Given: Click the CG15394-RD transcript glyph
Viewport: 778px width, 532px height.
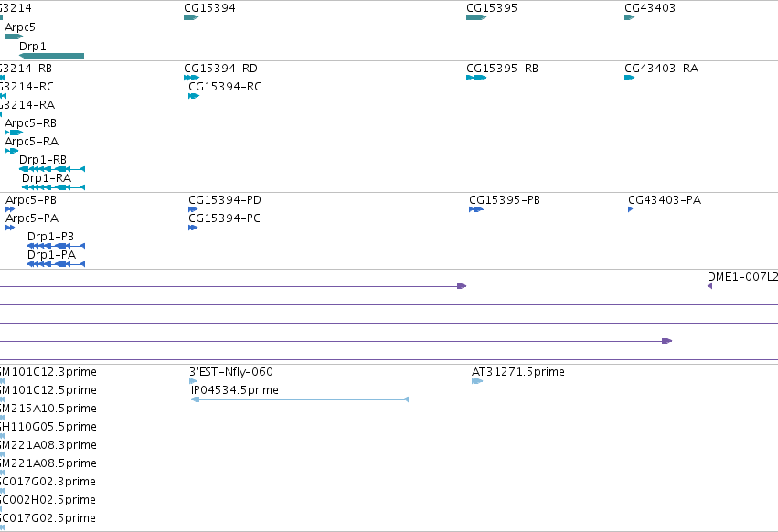Looking at the screenshot, I should [x=191, y=78].
